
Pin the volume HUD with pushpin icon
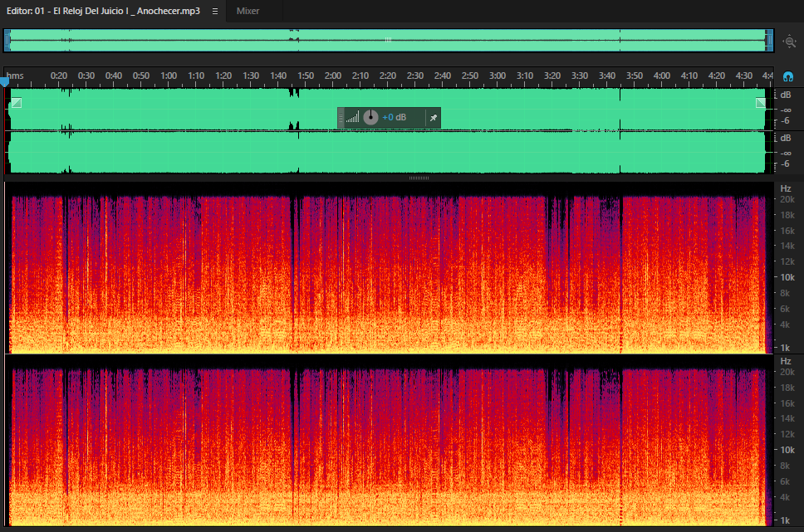coord(434,118)
